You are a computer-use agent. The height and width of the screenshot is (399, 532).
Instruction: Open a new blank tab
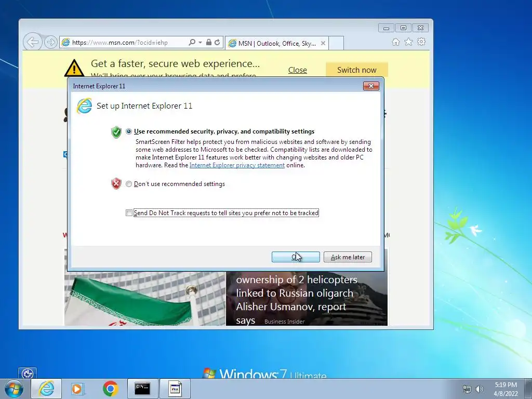pos(336,44)
